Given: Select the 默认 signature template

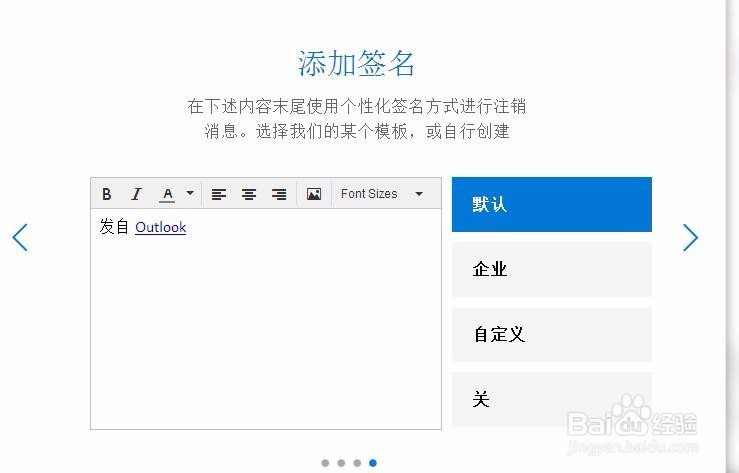Looking at the screenshot, I should click(x=551, y=204).
